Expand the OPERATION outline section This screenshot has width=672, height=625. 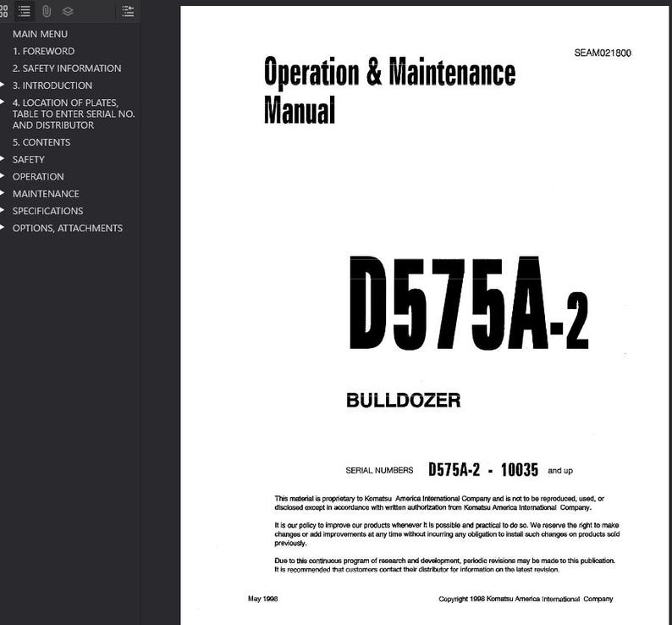[3, 176]
